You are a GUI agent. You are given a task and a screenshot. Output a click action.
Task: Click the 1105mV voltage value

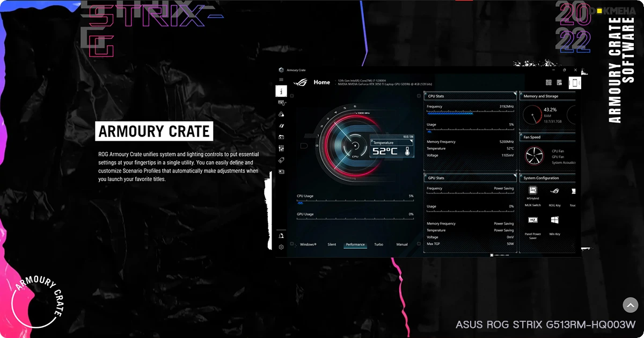(x=508, y=155)
